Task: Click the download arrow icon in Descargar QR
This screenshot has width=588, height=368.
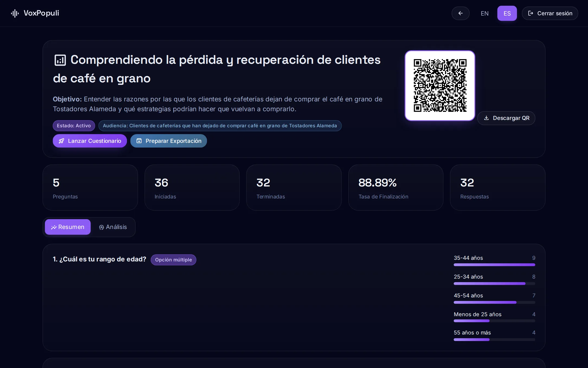Action: (x=486, y=118)
